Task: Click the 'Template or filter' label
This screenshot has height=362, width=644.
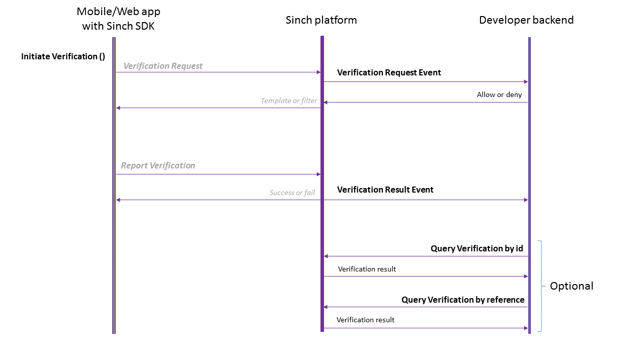Action: 289,101
